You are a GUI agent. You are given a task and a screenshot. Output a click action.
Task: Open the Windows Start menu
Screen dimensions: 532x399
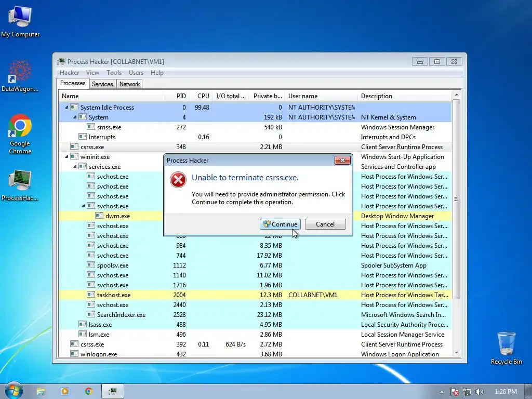click(13, 391)
